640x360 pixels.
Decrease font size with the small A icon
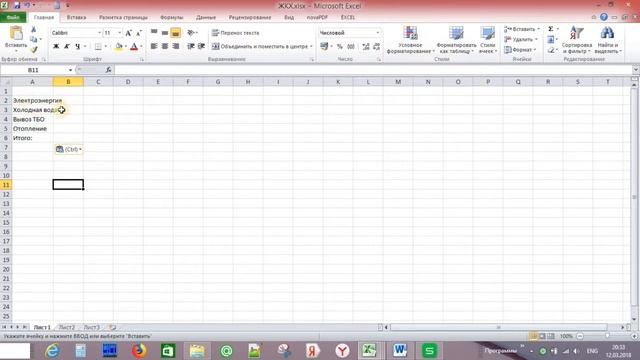pyautogui.click(x=139, y=33)
